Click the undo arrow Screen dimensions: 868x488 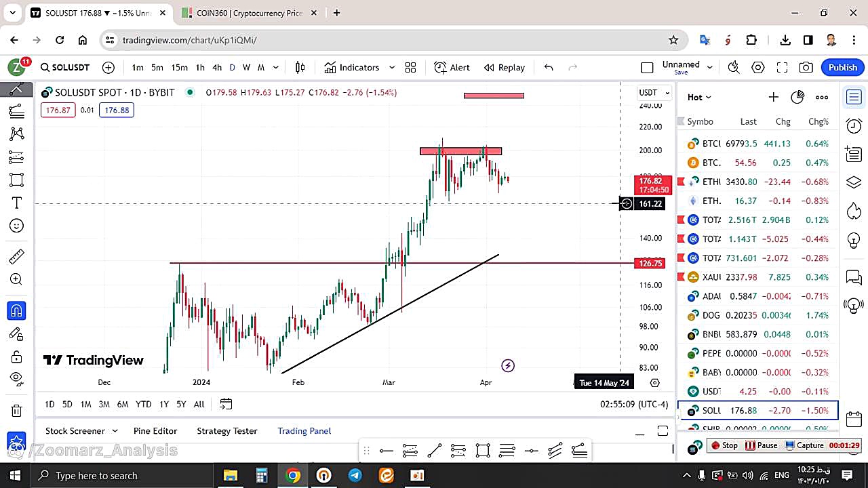point(549,67)
